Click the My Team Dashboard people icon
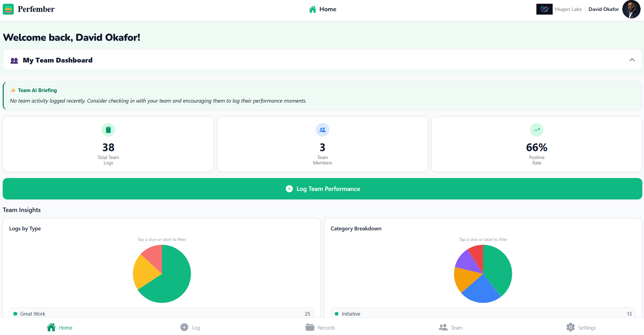Screen dimensions: 644x335 point(14,60)
